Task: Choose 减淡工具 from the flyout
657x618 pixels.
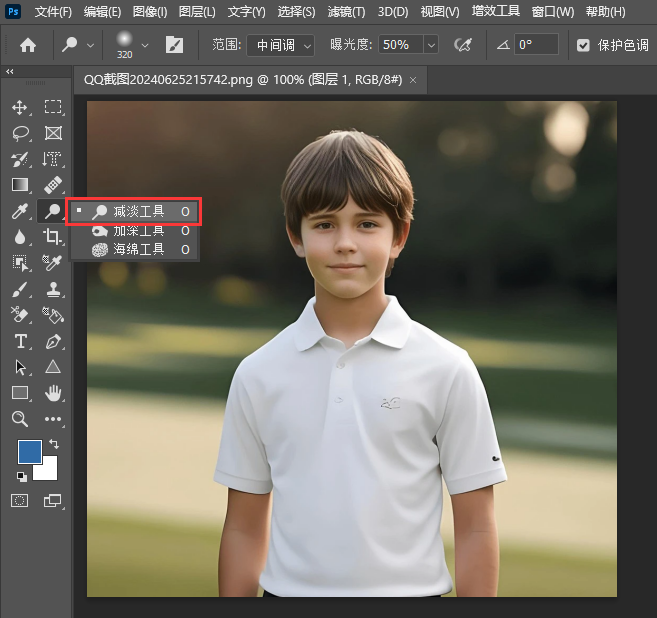Action: point(134,212)
